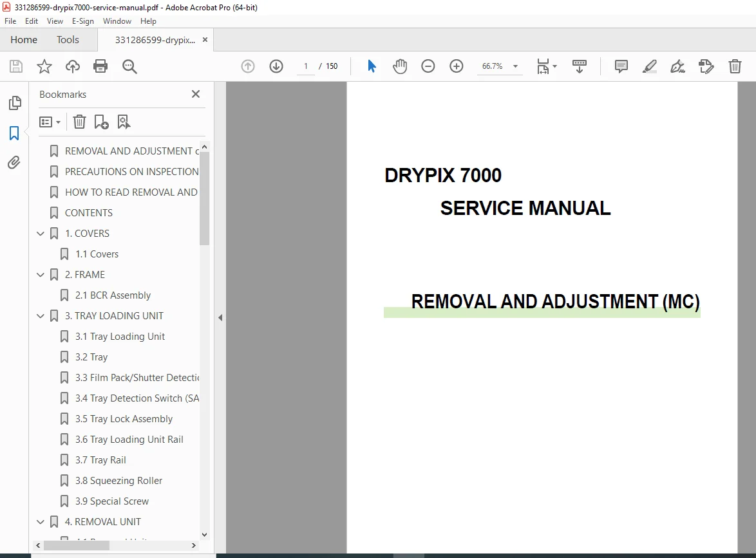Zoom in with the plus button
This screenshot has height=558, width=756.
tap(456, 66)
